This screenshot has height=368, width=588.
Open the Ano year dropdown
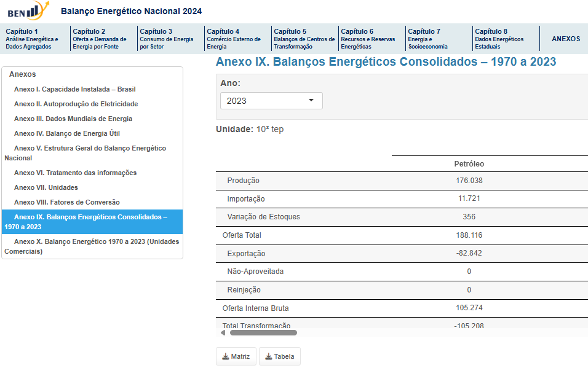[x=271, y=101]
